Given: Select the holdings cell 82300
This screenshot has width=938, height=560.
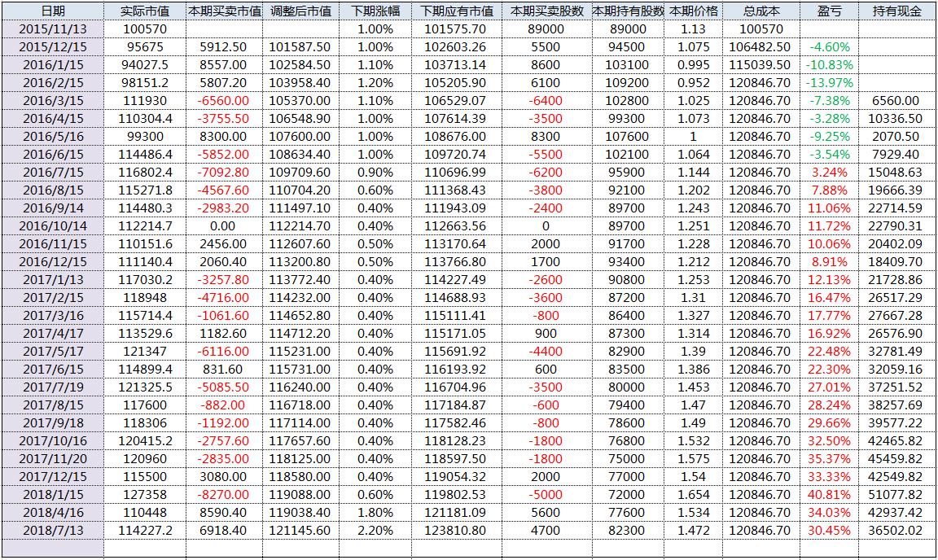Looking at the screenshot, I should point(628,531).
